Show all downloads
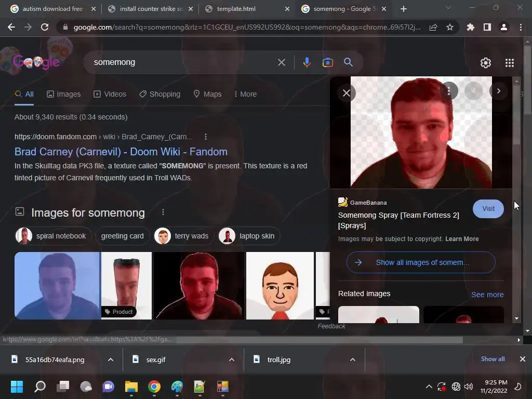The height and width of the screenshot is (399, 532). pos(493,359)
